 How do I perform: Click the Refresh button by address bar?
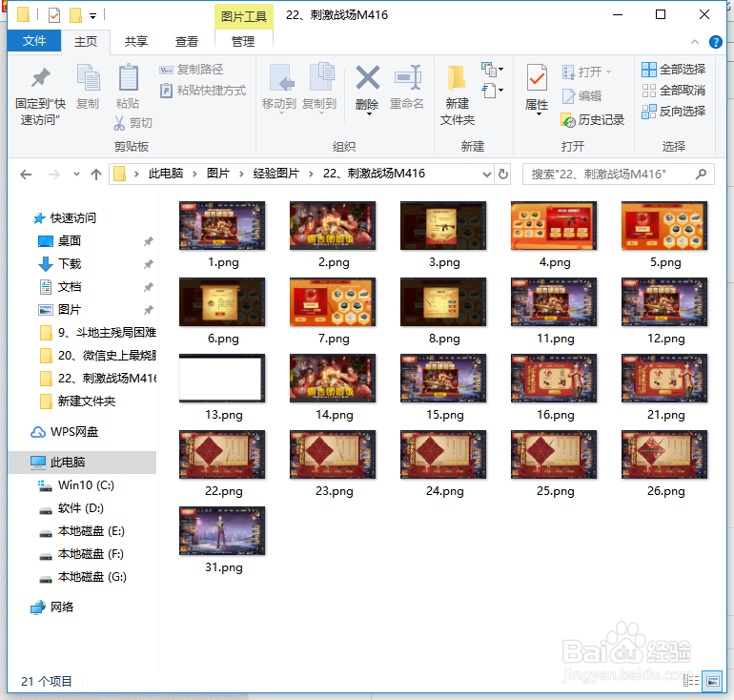pyautogui.click(x=503, y=175)
